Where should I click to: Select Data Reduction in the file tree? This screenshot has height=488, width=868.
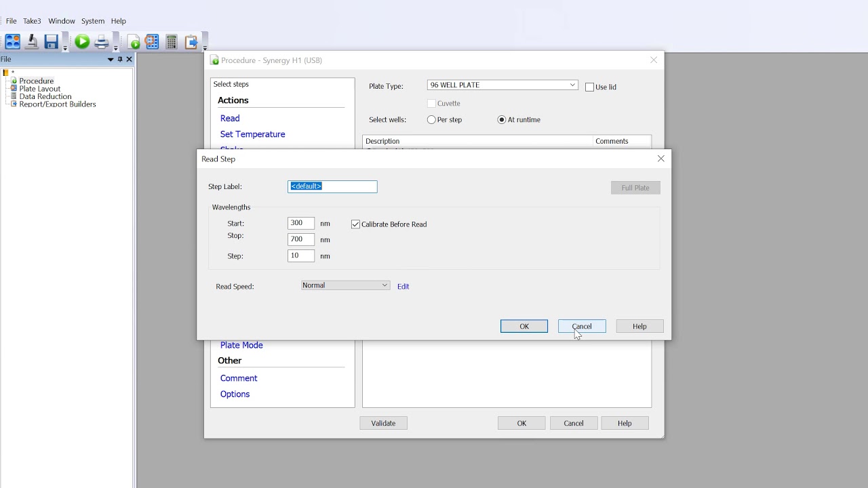click(x=45, y=96)
